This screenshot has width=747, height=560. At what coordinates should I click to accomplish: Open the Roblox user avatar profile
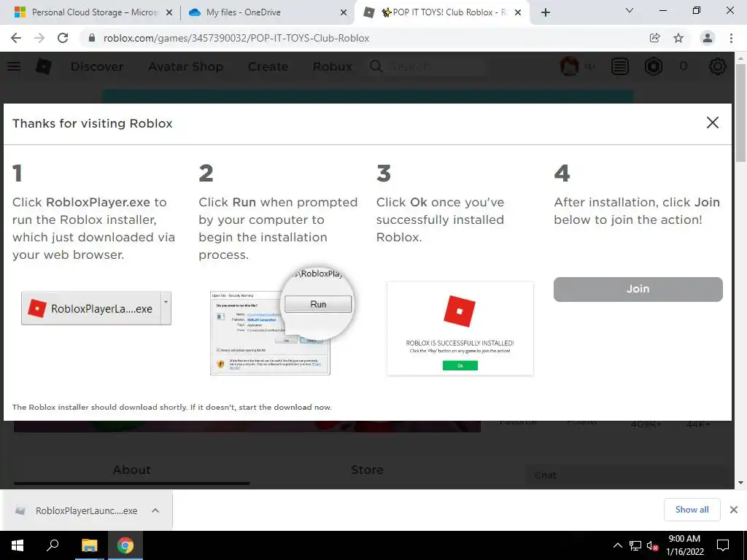[569, 66]
